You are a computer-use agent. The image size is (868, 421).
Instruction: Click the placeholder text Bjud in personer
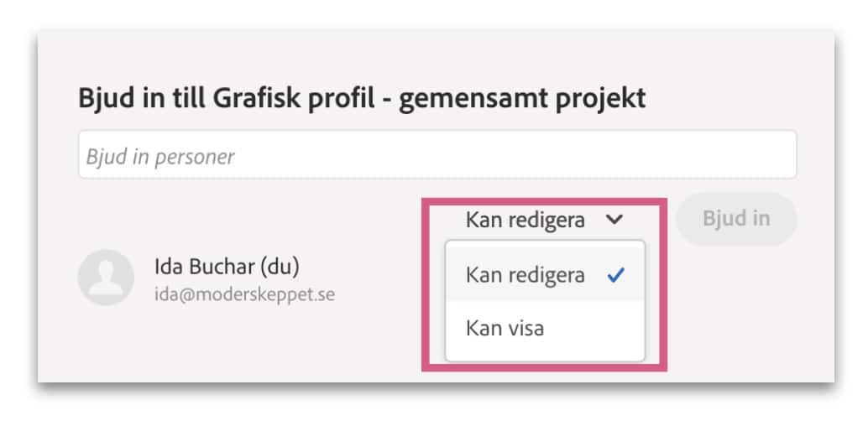coord(160,157)
